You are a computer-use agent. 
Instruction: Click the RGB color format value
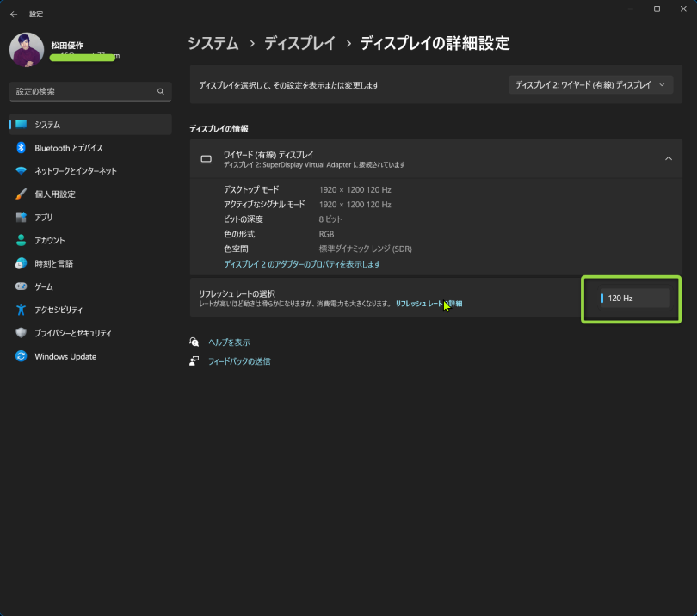pyautogui.click(x=326, y=234)
